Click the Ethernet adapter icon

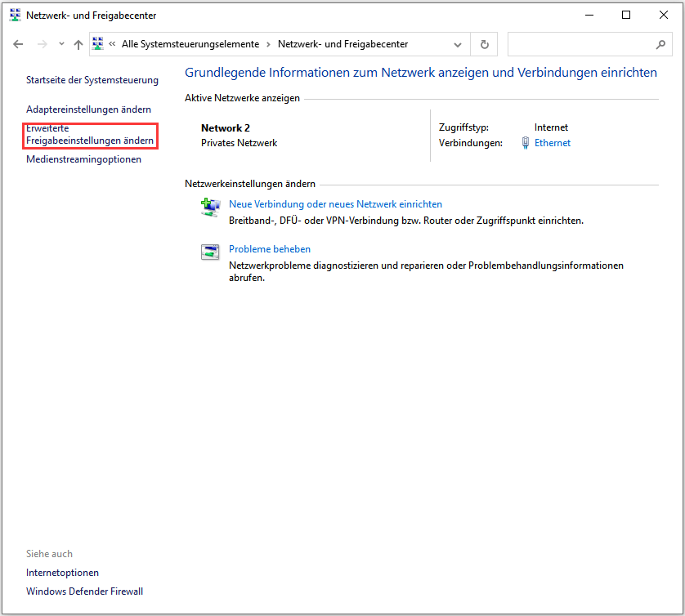point(525,143)
